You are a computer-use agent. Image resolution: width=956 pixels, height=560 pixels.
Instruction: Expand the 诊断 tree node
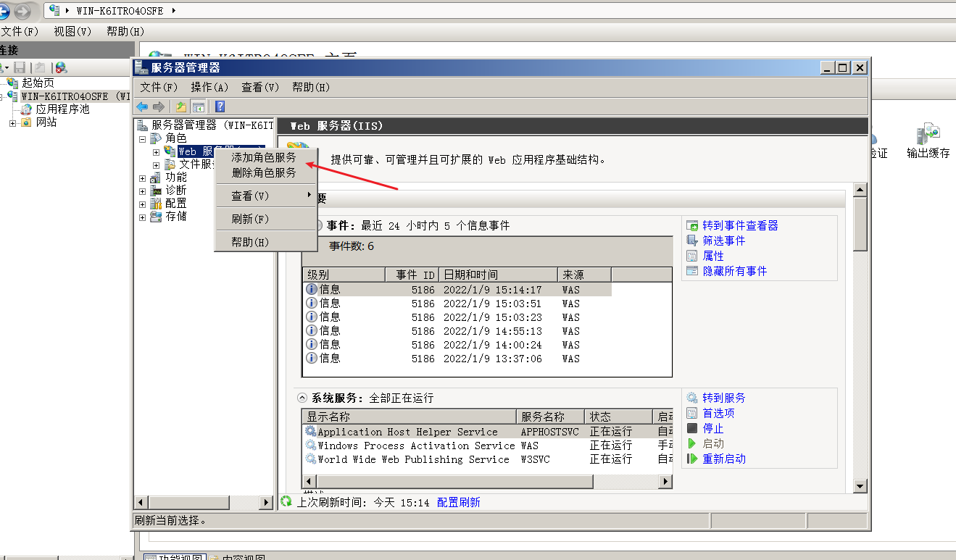tap(142, 191)
